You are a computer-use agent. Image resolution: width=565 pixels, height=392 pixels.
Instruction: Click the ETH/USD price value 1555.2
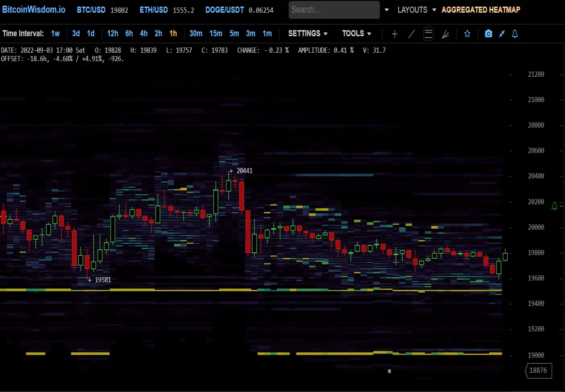(184, 10)
